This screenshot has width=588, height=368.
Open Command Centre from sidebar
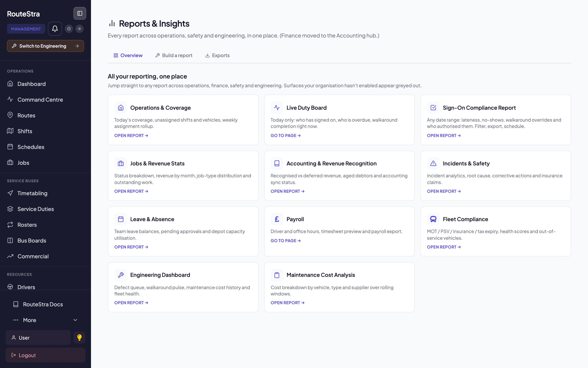coord(45,100)
